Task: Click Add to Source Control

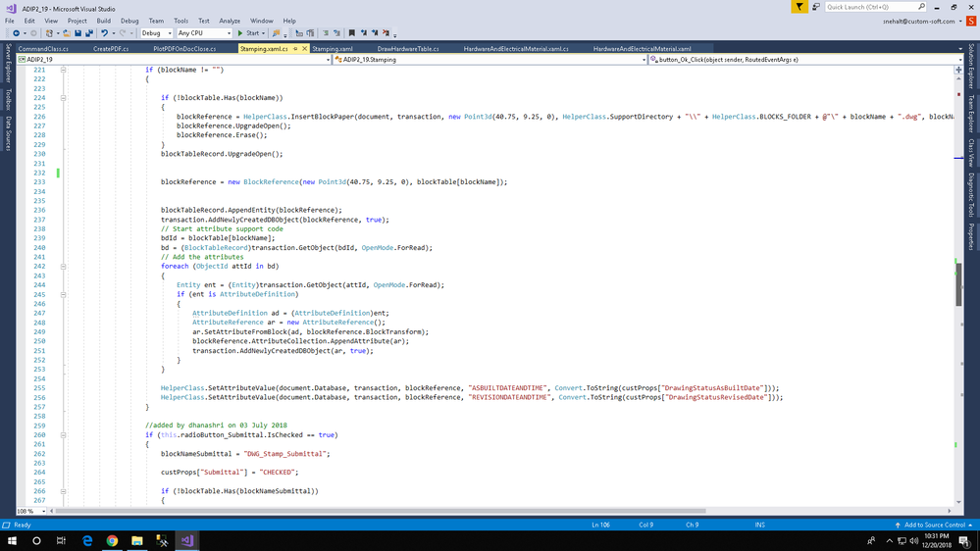Action: [x=935, y=525]
